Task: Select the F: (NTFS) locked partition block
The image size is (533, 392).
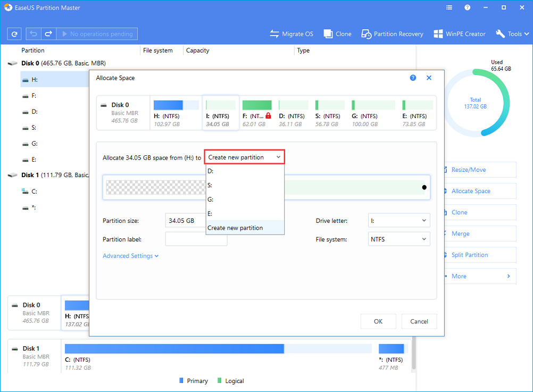Action: tap(257, 112)
